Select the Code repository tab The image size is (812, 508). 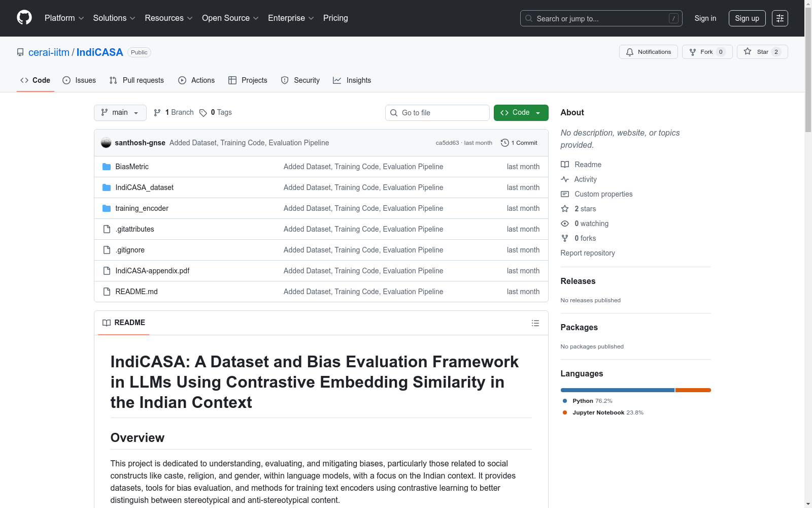(36, 80)
